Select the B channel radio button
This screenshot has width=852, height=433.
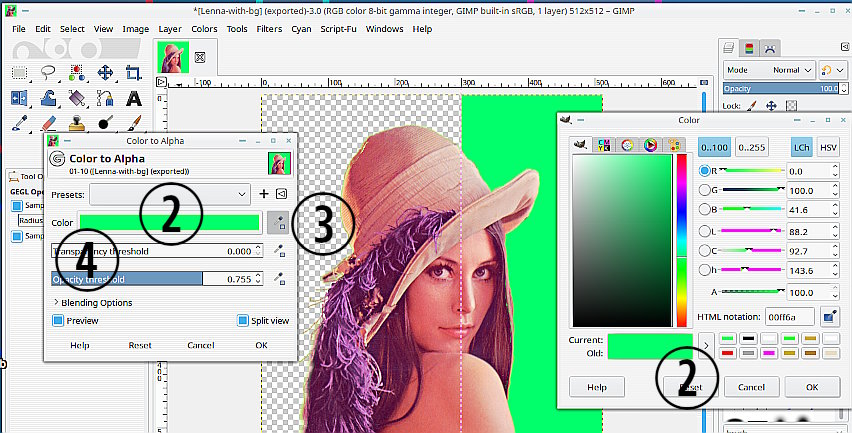(x=705, y=209)
